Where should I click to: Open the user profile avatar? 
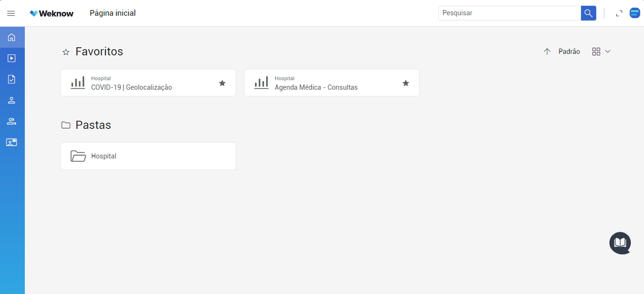coord(634,13)
